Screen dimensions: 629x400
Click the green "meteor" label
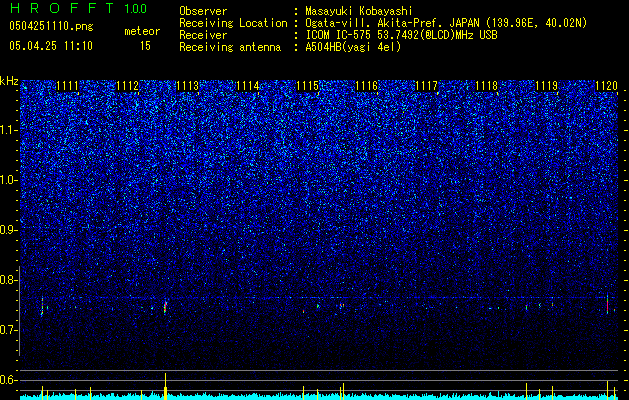pyautogui.click(x=142, y=31)
